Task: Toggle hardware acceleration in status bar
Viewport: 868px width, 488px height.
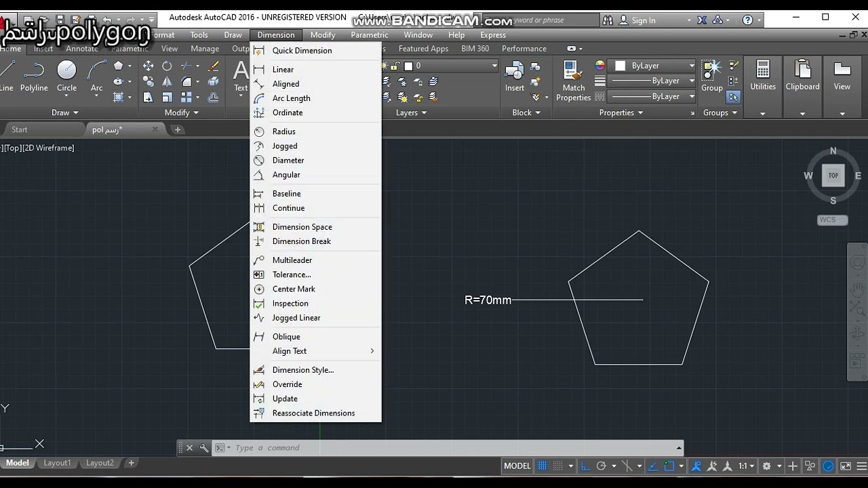Action: click(829, 466)
